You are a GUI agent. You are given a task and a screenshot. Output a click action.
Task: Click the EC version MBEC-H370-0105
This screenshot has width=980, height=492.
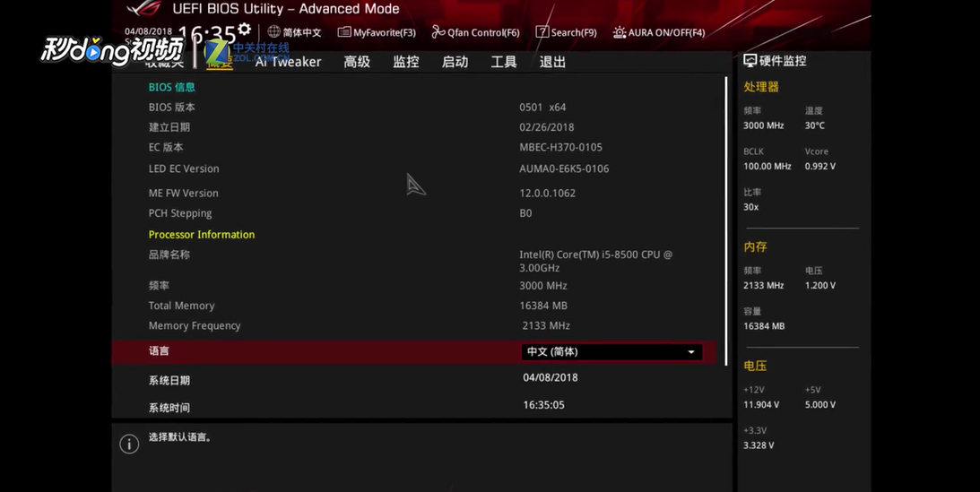[x=560, y=147]
